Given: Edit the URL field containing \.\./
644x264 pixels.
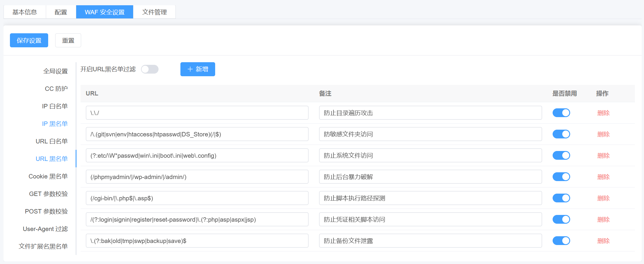Looking at the screenshot, I should click(x=197, y=113).
